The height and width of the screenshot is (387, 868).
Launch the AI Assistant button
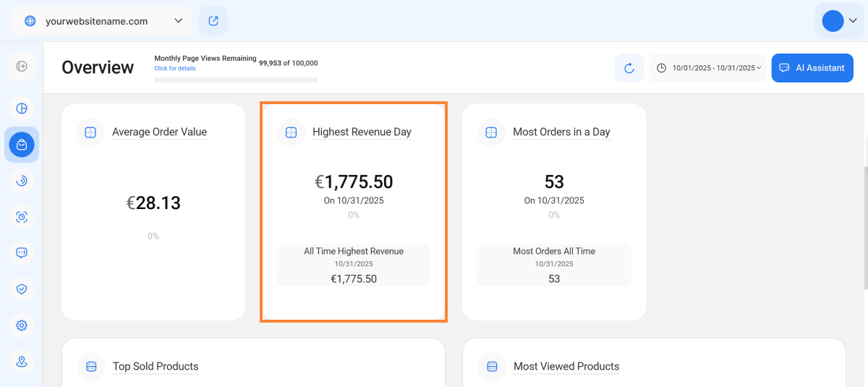point(812,68)
